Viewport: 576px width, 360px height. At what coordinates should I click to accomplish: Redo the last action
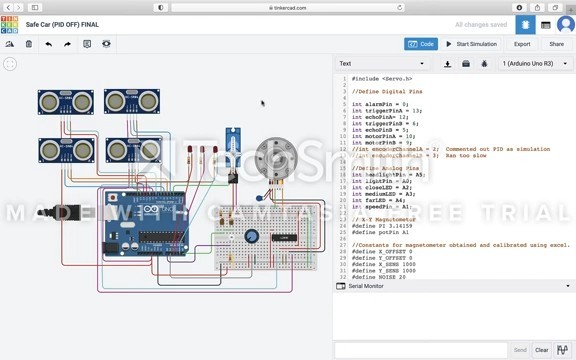point(67,44)
